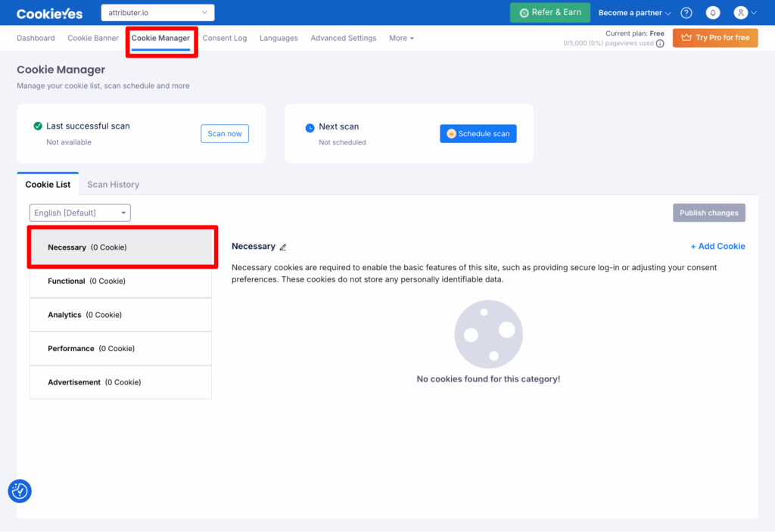Click the pageviews info icon
The height and width of the screenshot is (532, 775).
[x=660, y=44]
